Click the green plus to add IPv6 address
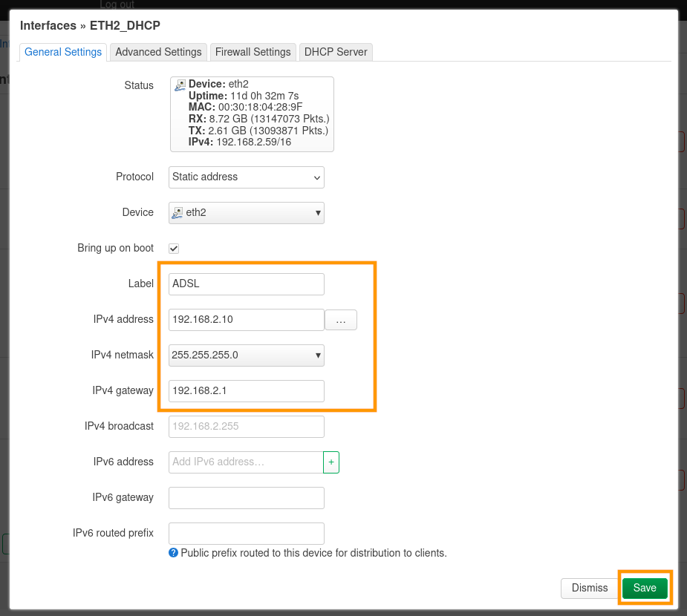The image size is (687, 616). coord(331,462)
